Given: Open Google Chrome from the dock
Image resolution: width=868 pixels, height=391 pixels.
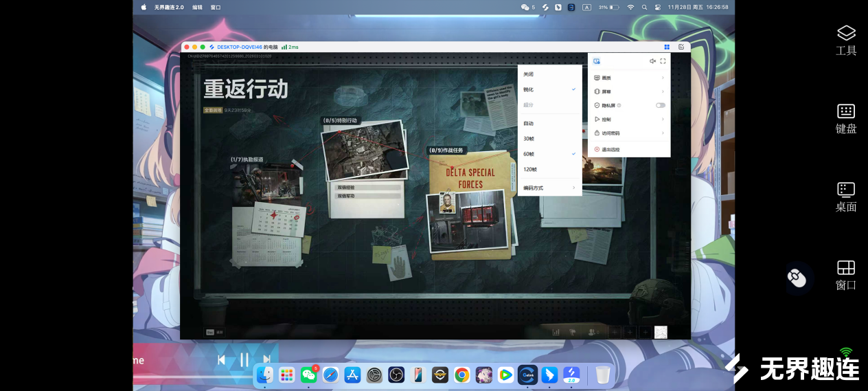Looking at the screenshot, I should [x=462, y=375].
